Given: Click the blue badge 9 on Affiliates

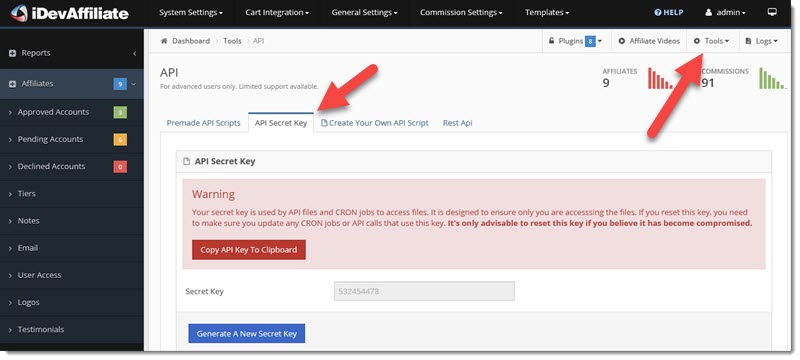Looking at the screenshot, I should tap(120, 84).
